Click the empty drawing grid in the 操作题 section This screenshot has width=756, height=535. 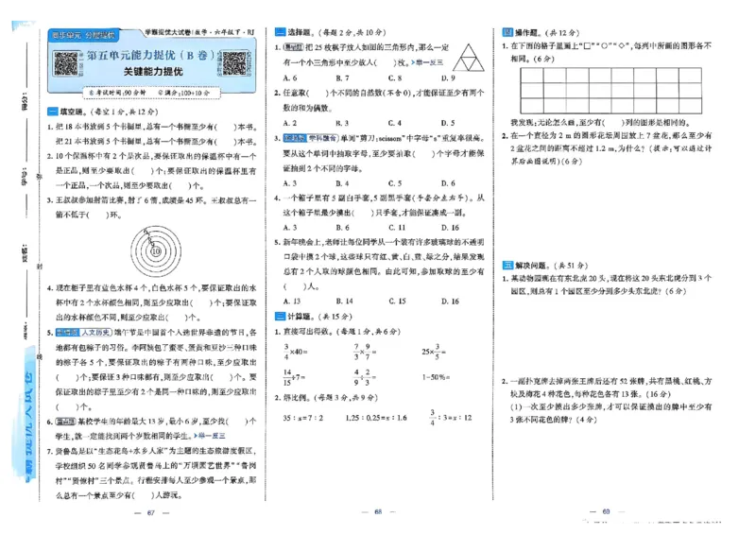pos(610,91)
